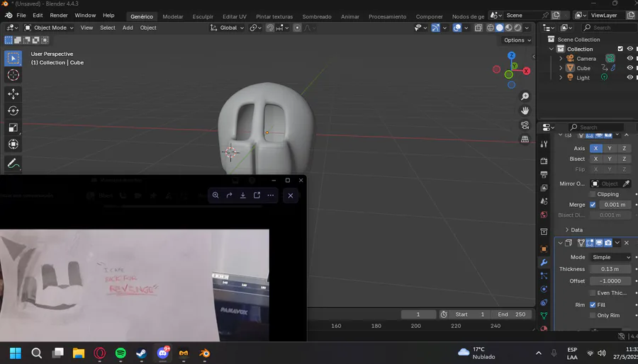Select the Cursor tool
The image size is (638, 364).
13,75
